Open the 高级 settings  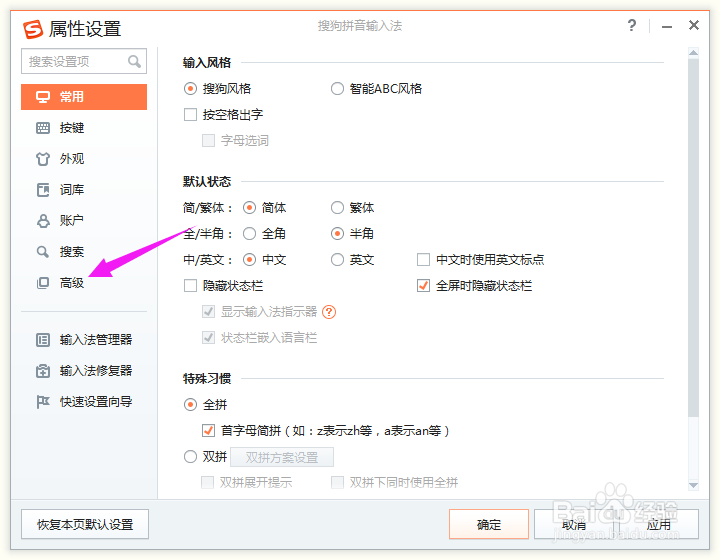pyautogui.click(x=84, y=283)
